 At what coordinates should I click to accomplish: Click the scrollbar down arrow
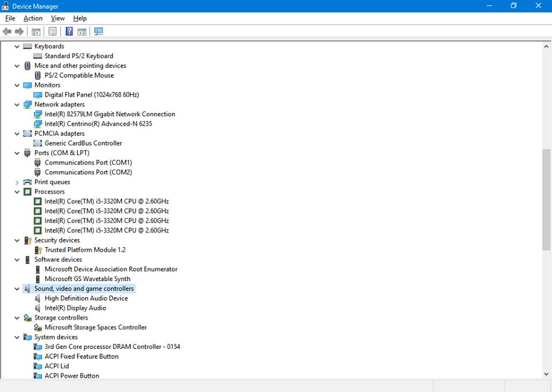[x=546, y=374]
